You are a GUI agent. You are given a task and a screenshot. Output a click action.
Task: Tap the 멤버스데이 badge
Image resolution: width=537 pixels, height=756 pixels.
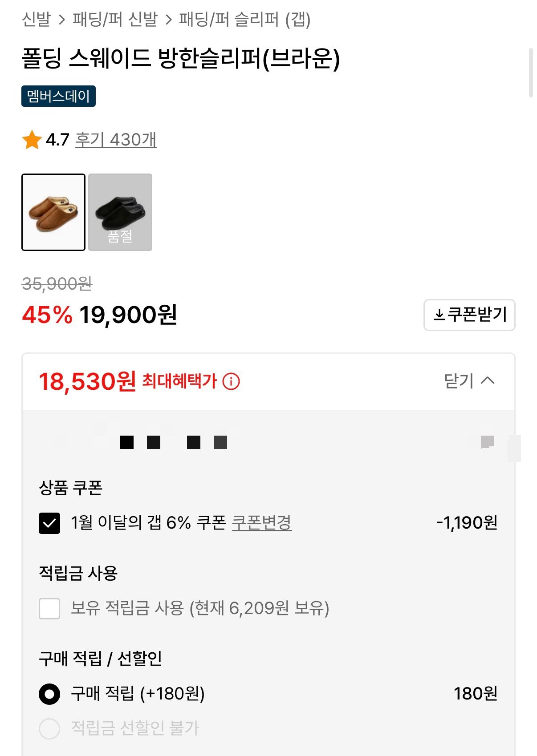58,96
